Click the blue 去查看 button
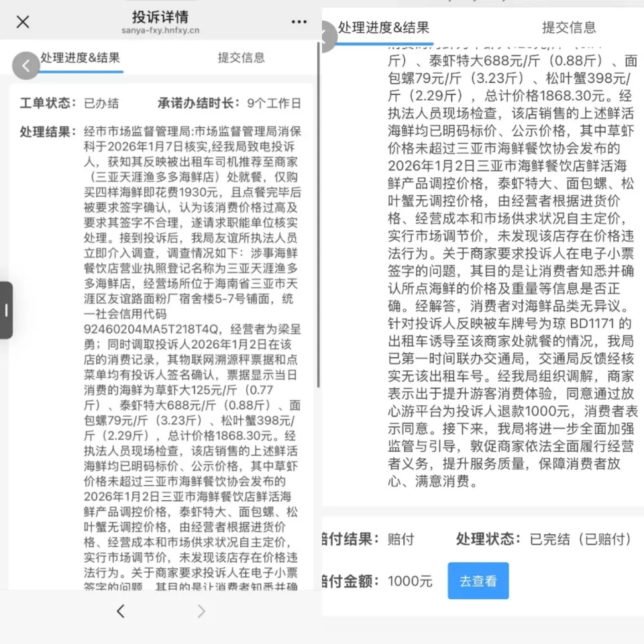 (478, 581)
